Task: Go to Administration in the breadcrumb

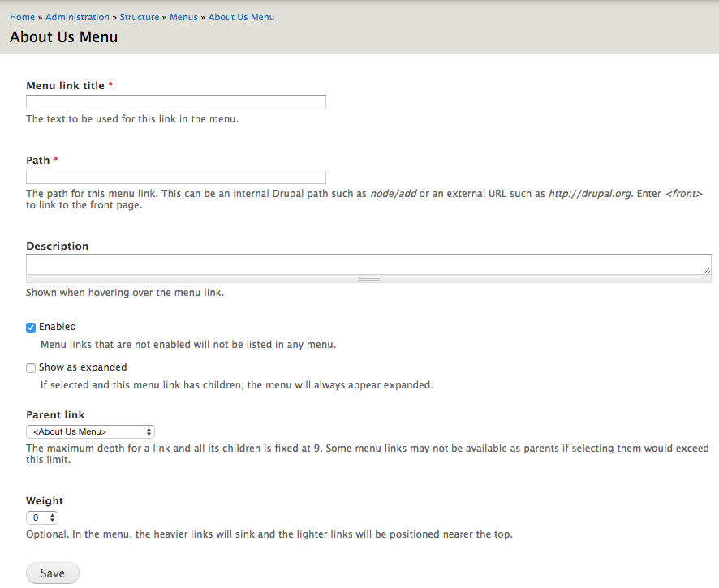Action: [x=77, y=17]
